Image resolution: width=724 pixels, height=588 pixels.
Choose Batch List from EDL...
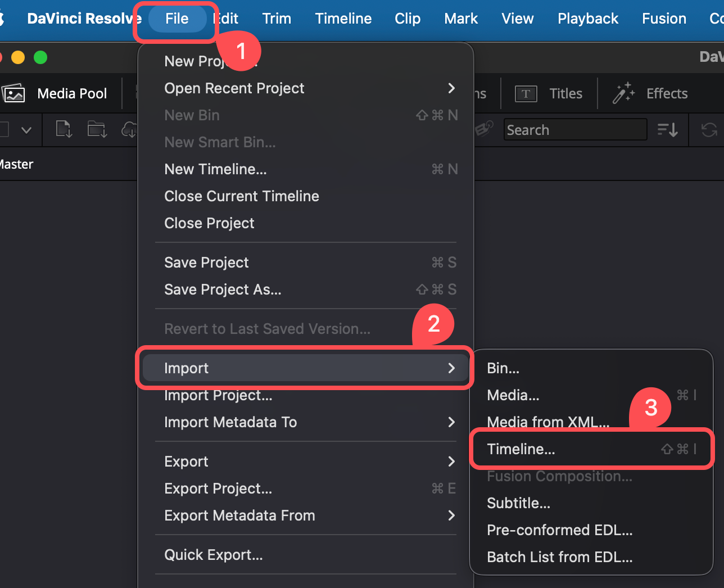coord(591,557)
